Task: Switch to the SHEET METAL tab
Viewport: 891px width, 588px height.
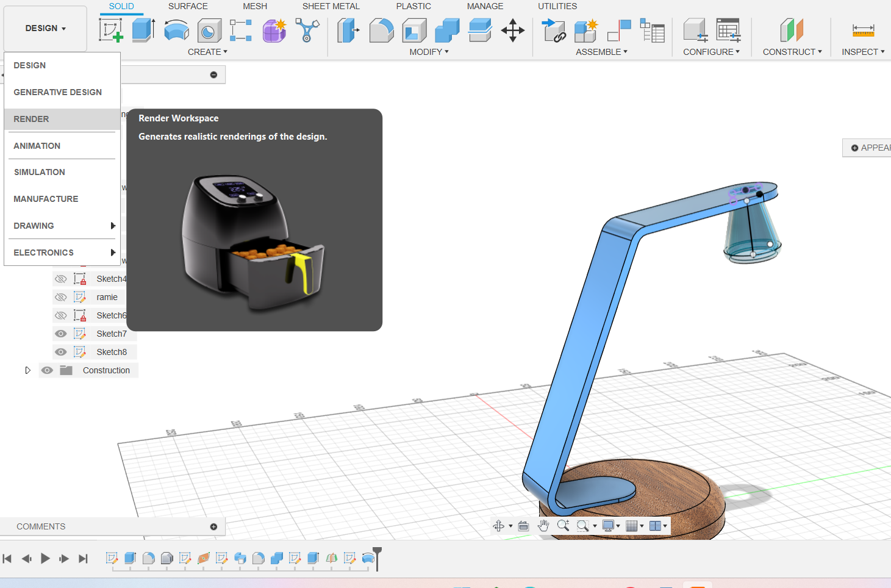Action: tap(331, 6)
